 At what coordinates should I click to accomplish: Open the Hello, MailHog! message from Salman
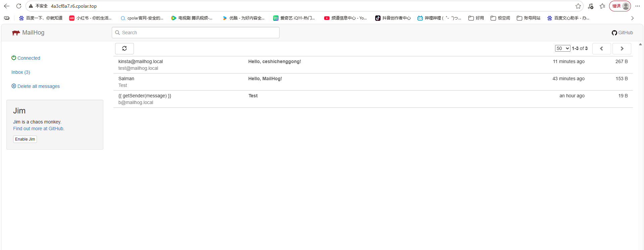pos(265,79)
